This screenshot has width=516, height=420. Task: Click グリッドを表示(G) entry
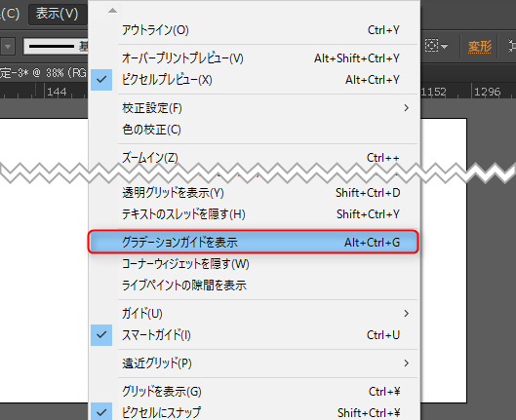tap(254, 391)
